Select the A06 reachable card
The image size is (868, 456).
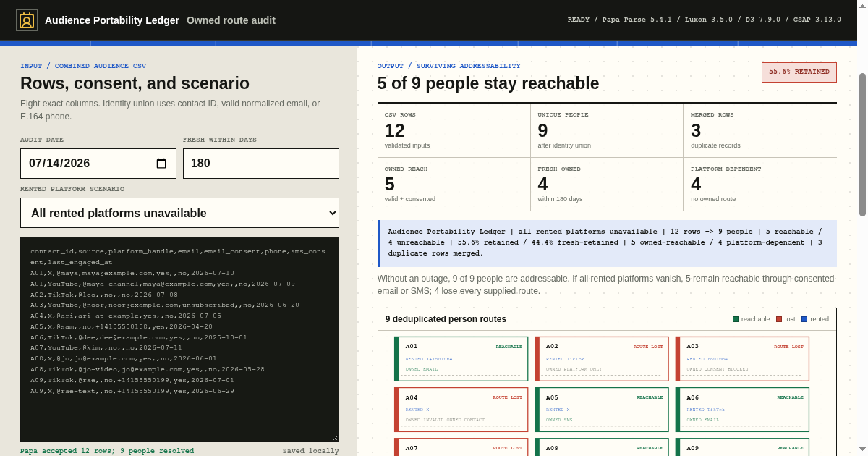click(x=742, y=410)
